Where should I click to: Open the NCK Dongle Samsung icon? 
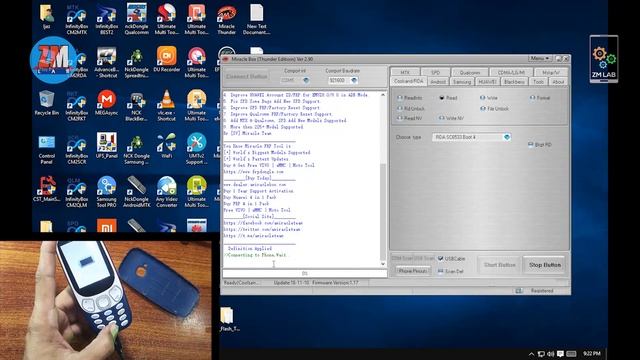[136, 149]
